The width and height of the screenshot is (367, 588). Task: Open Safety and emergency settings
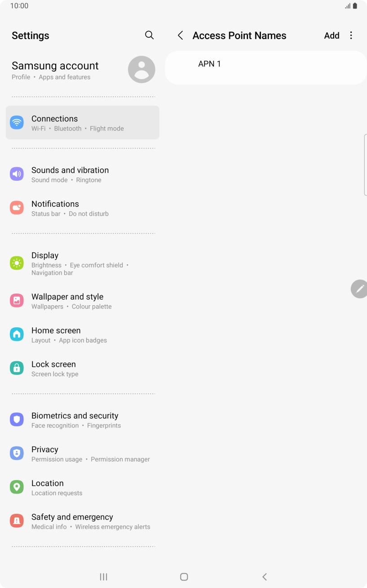pyautogui.click(x=83, y=521)
